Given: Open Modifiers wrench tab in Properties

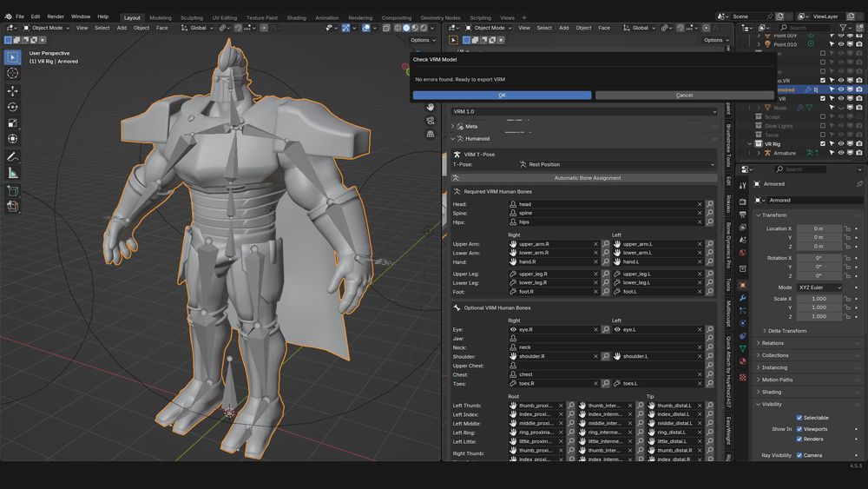Looking at the screenshot, I should pos(742,299).
